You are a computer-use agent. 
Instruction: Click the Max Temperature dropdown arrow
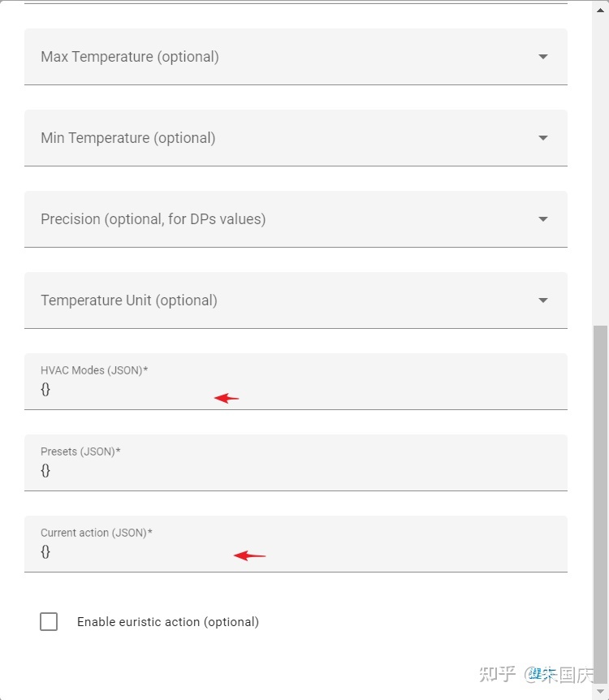543,57
